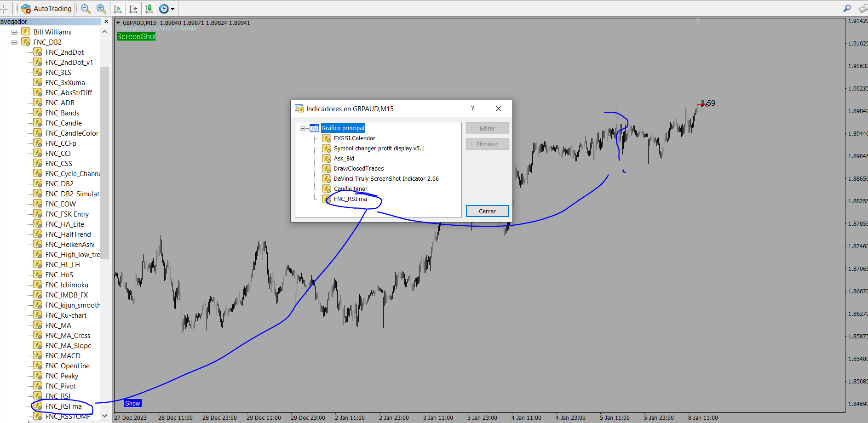Click the FNC_MACD indicator icon
Image resolution: width=868 pixels, height=423 pixels.
(38, 355)
